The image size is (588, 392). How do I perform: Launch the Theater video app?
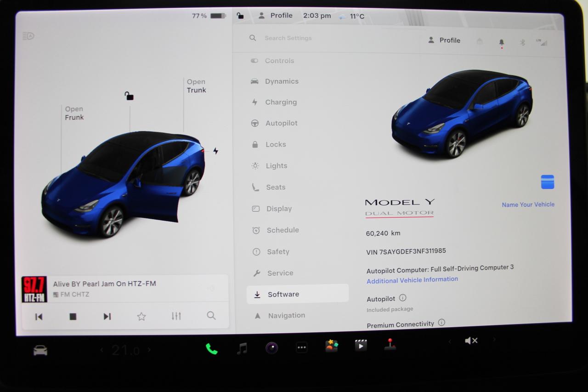pos(361,345)
